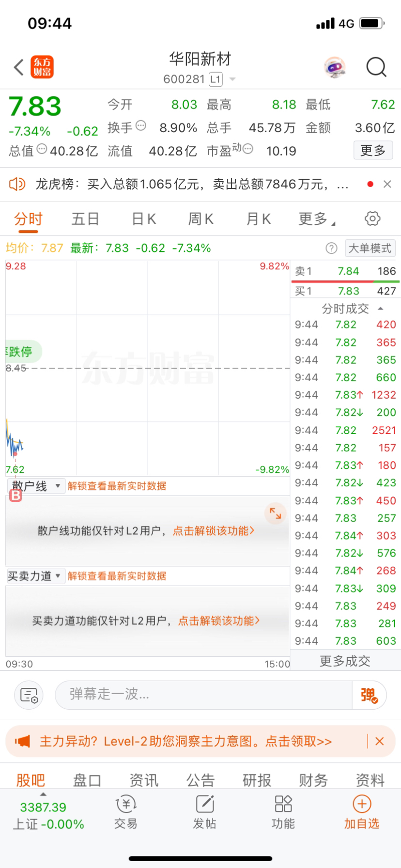This screenshot has width=401, height=868.
Task: Tap the 更多 button in quote header
Action: tap(373, 151)
